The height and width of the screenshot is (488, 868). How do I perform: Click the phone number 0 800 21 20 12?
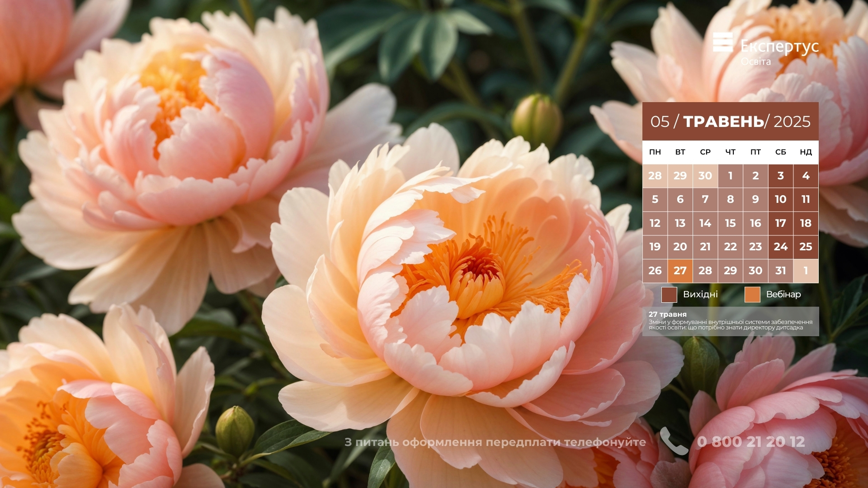coord(751,442)
